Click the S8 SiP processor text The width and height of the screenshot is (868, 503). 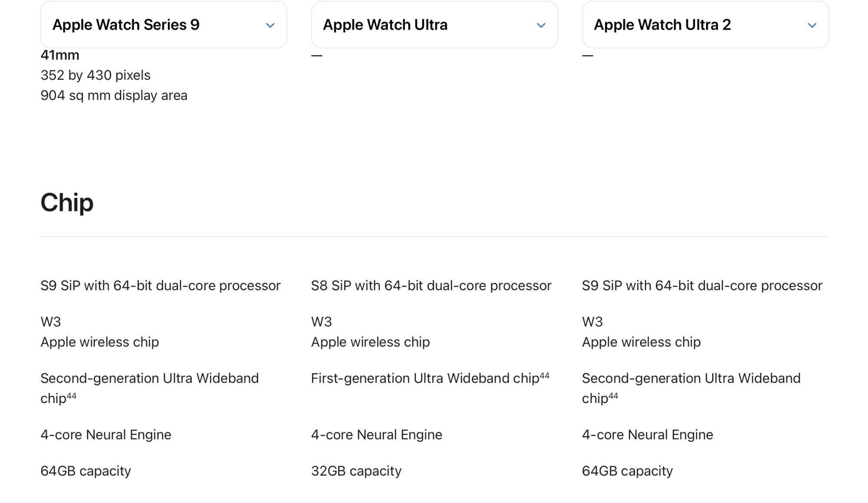pyautogui.click(x=431, y=286)
